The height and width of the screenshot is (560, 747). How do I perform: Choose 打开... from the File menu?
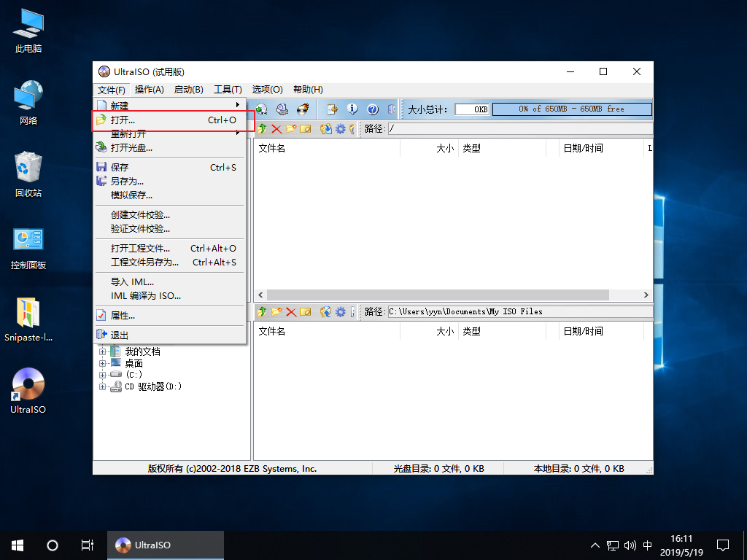[x=169, y=120]
